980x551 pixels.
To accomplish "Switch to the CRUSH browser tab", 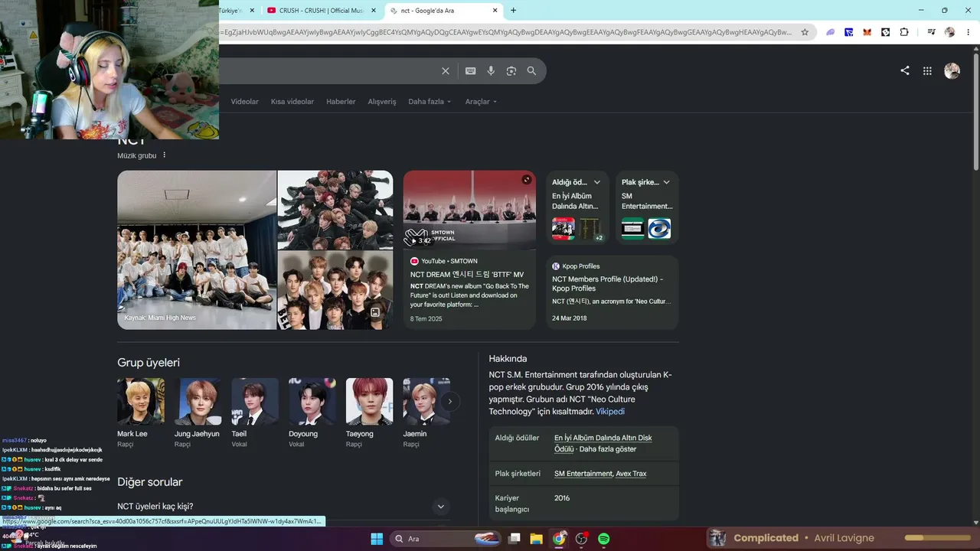I will [322, 11].
